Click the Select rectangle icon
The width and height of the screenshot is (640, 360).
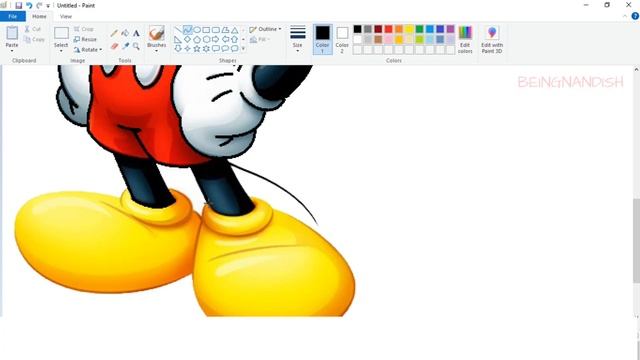point(61,33)
